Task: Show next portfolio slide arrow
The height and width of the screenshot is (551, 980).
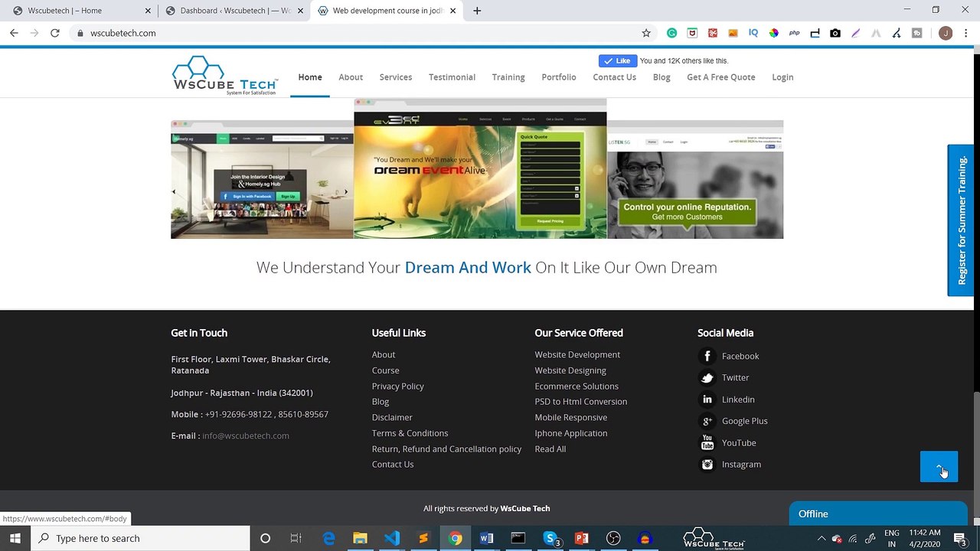Action: point(345,192)
